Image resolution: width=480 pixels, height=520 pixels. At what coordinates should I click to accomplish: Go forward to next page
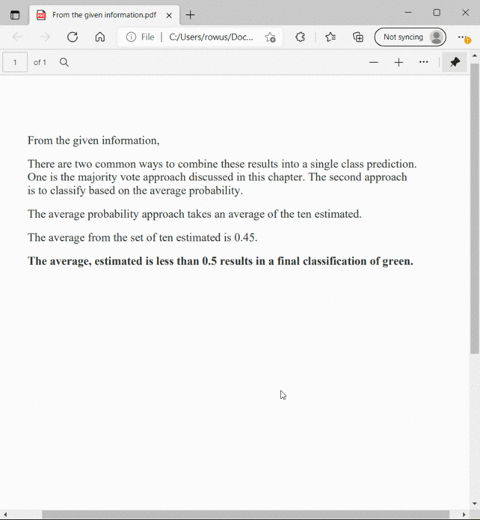pyautogui.click(x=45, y=37)
